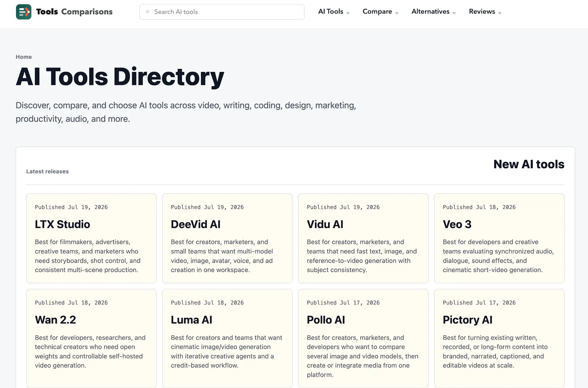Viewport: 588px width, 388px height.
Task: Click LTX Studio's Published Jul 19, 2026 date
Action: (71, 207)
